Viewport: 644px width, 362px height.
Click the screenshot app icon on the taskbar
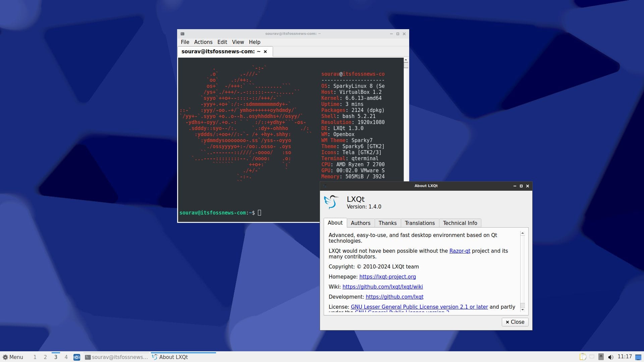[x=77, y=357]
